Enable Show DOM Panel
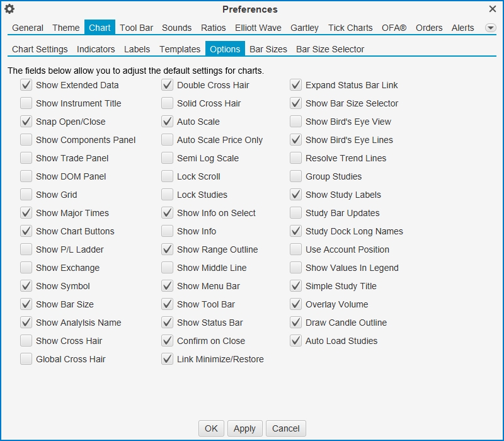Screen dimensions: 504x441 pos(26,176)
